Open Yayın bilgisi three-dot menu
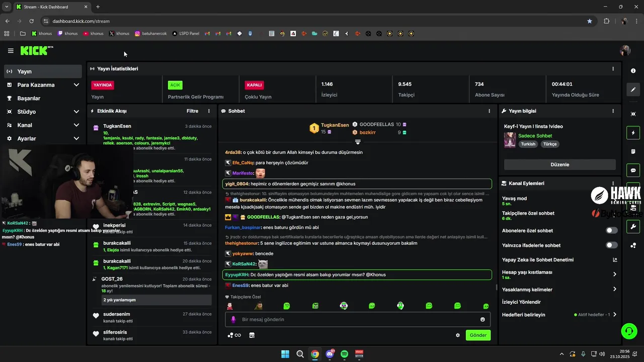The height and width of the screenshot is (362, 644). [x=613, y=111]
